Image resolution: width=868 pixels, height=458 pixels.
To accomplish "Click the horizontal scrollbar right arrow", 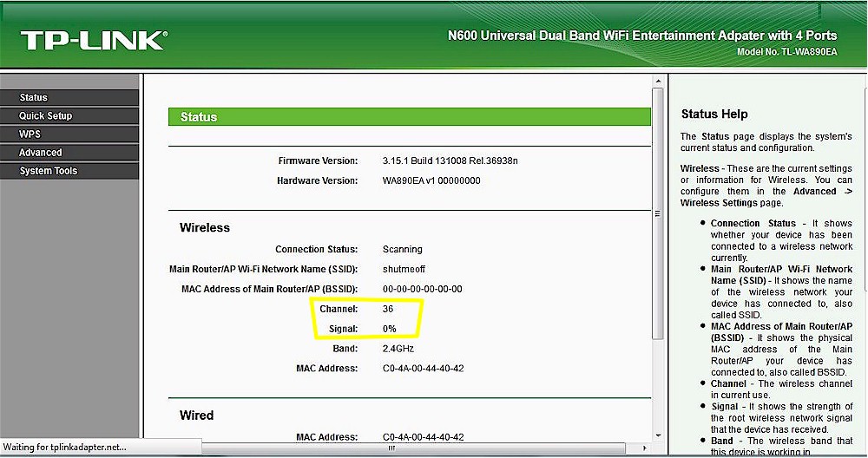I will pyautogui.click(x=644, y=448).
